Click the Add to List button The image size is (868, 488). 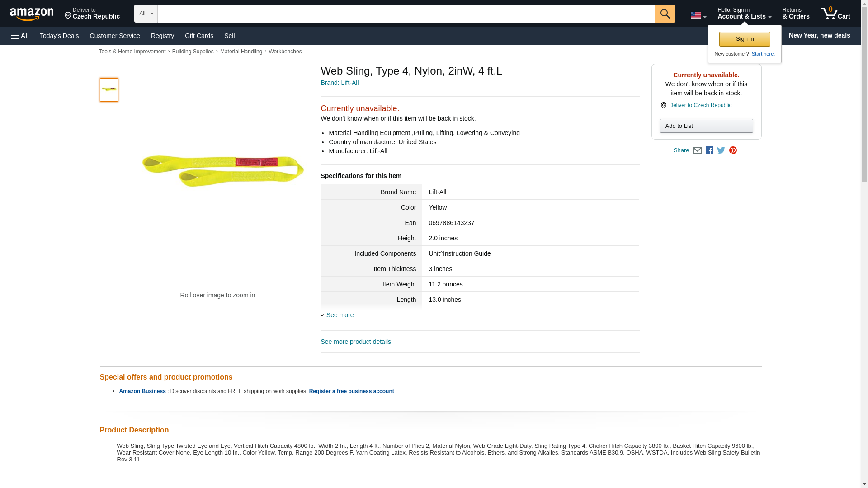pyautogui.click(x=706, y=126)
